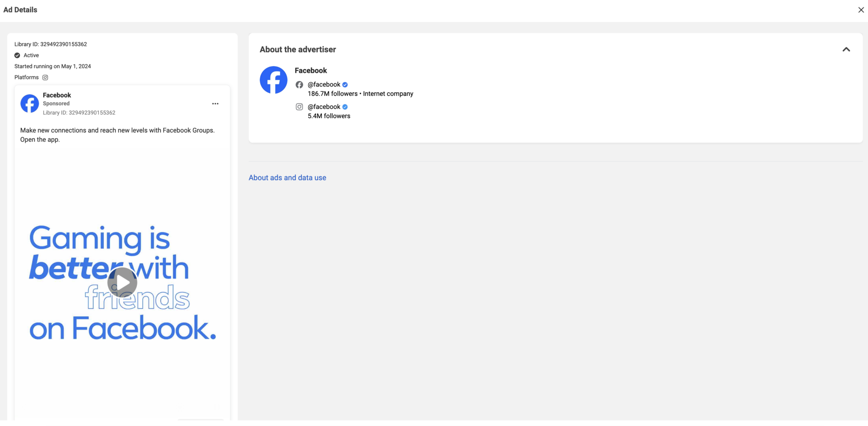Expand advertiser details using the chevron
This screenshot has height=426, width=868.
tap(846, 50)
